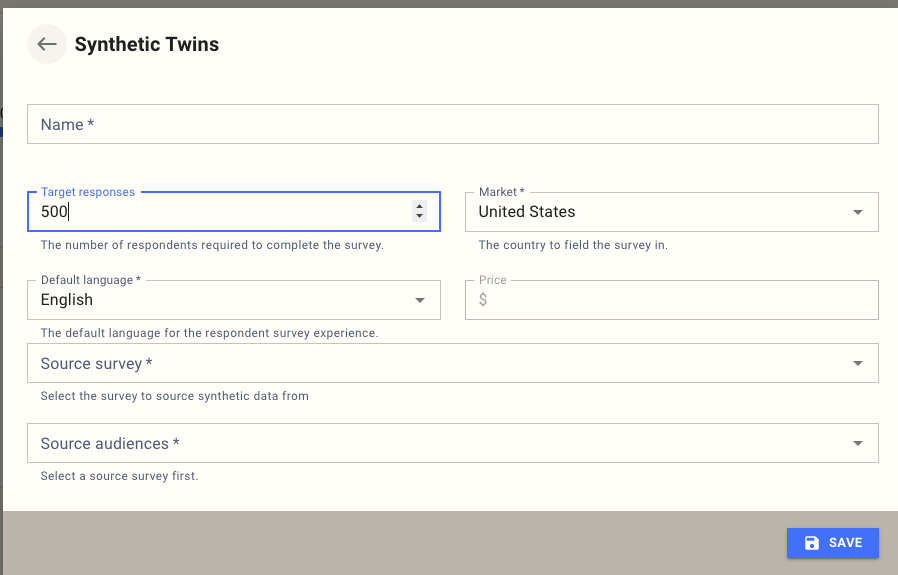898x575 pixels.
Task: Expand the Market dropdown arrow
Action: click(x=857, y=212)
